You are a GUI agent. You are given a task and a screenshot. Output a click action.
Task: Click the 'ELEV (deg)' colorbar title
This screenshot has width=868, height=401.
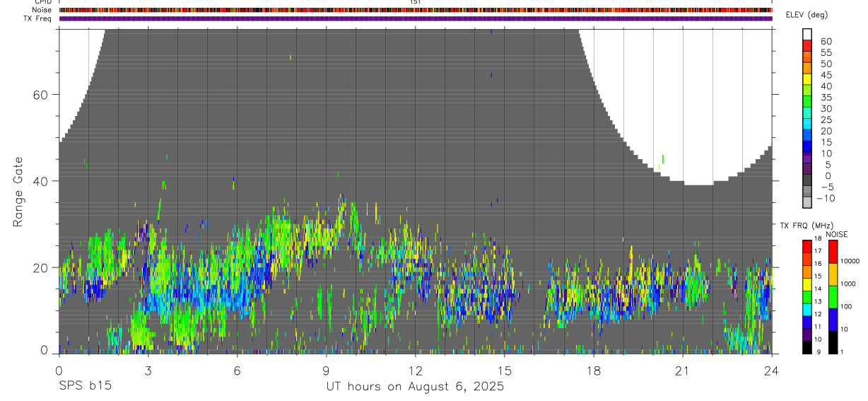(x=807, y=15)
